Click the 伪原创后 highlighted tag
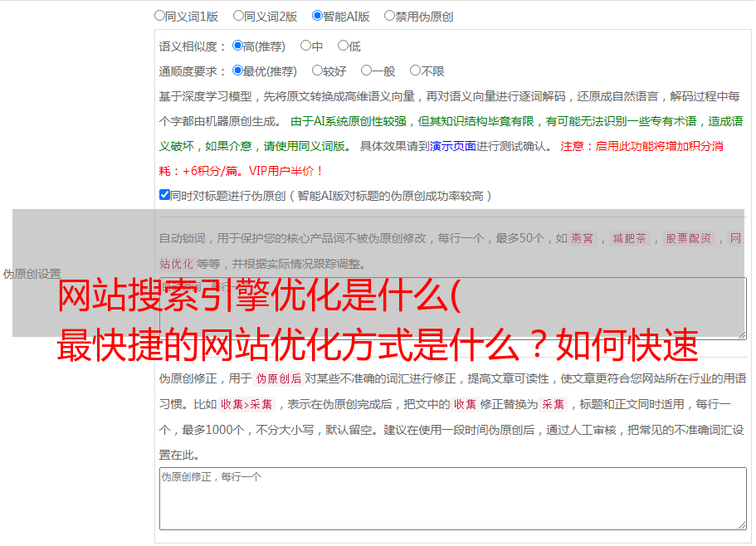 (279, 378)
